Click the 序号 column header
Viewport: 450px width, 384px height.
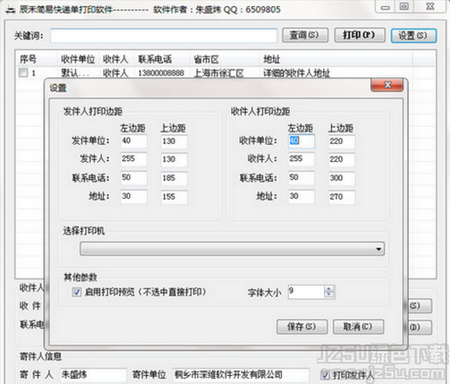click(x=37, y=59)
